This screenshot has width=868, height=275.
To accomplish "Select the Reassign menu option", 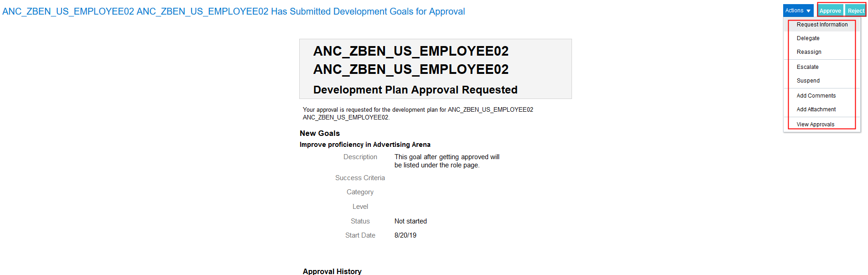I will pos(809,52).
